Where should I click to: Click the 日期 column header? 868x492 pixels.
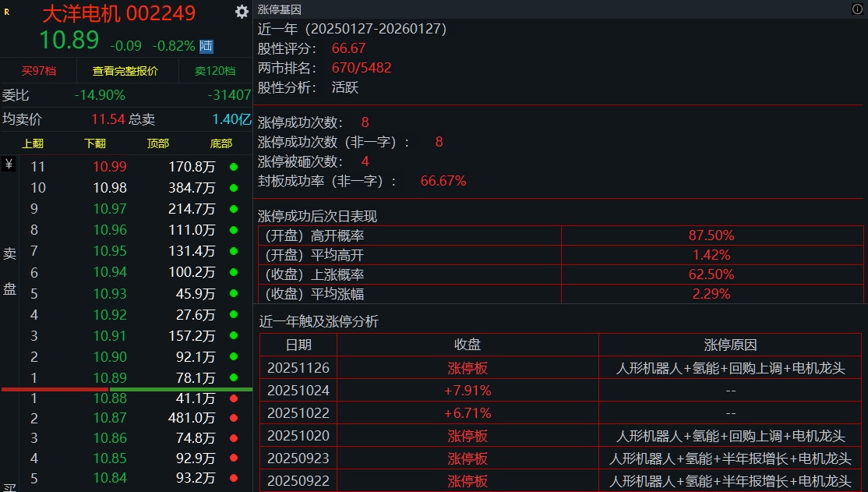coord(298,345)
